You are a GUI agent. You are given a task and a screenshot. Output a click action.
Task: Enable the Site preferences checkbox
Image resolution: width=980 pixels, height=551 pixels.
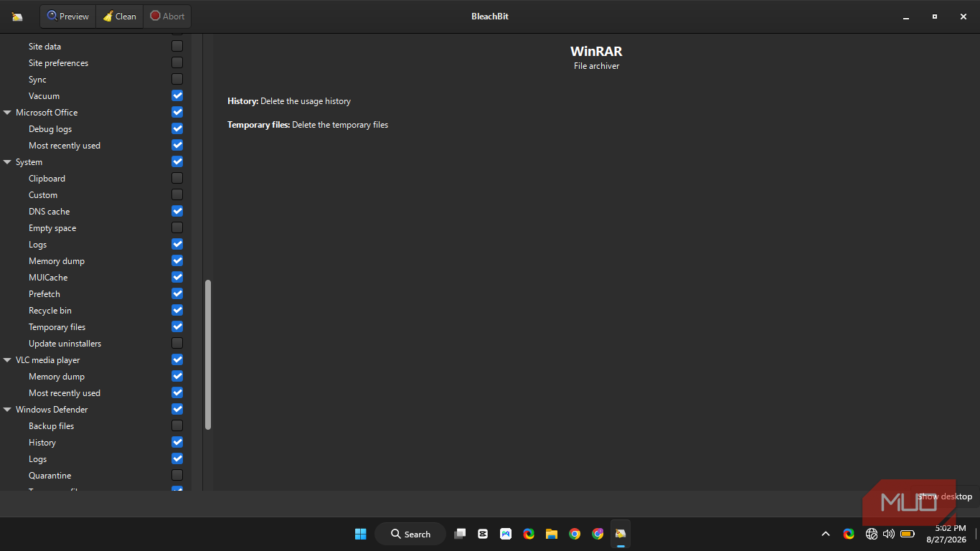tap(177, 62)
